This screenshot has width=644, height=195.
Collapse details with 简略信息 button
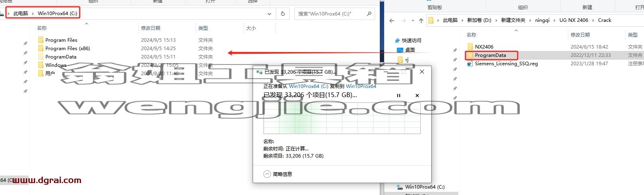click(278, 174)
